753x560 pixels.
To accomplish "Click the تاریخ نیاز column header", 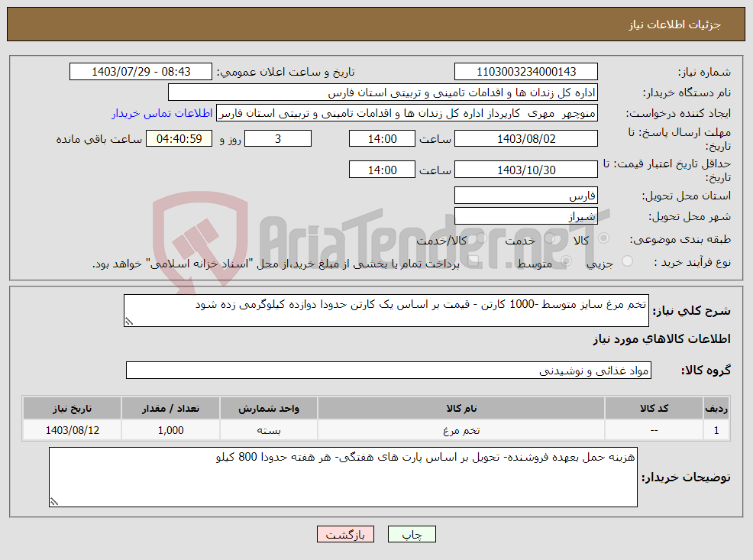I will (x=72, y=408).
